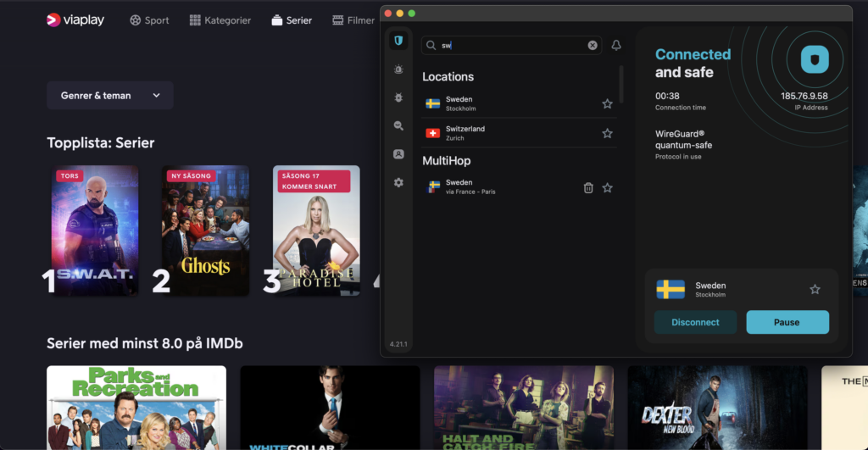
Task: Click the Disconnect button
Action: (695, 322)
